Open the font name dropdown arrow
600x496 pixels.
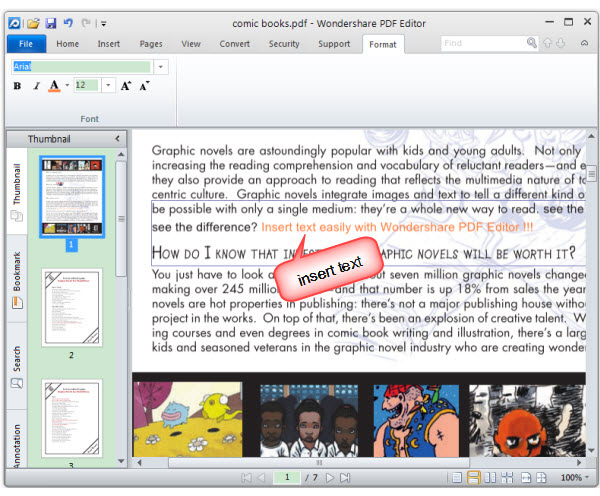161,67
